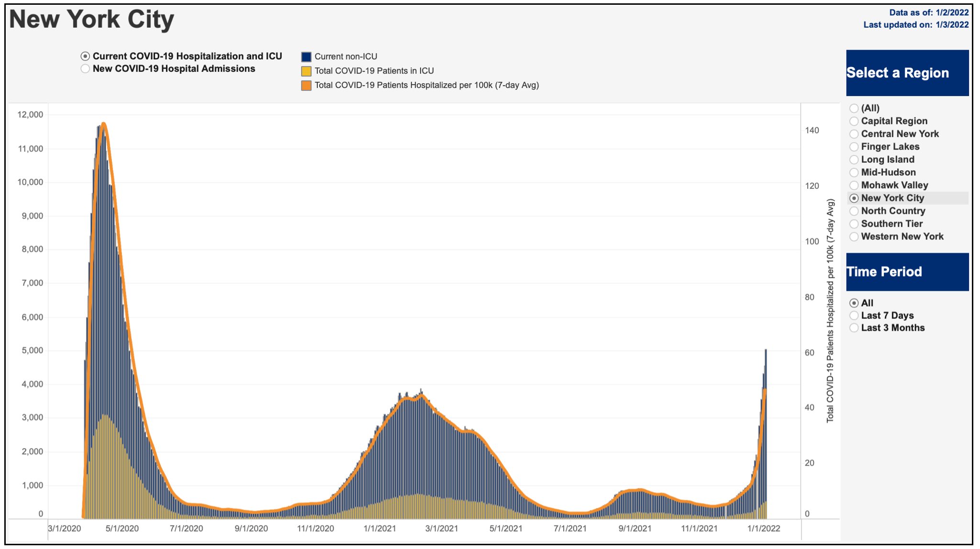Select Southern Tier region
The width and height of the screenshot is (980, 549).
click(854, 224)
